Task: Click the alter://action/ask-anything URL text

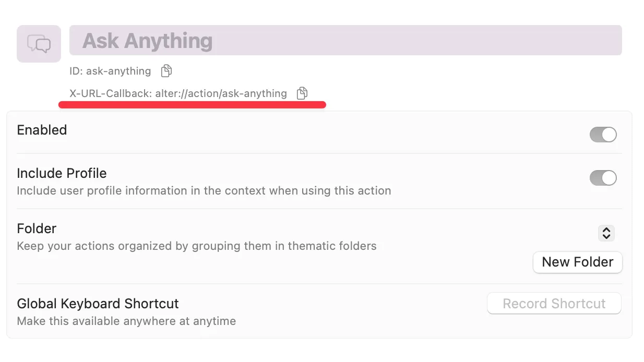Action: point(221,94)
